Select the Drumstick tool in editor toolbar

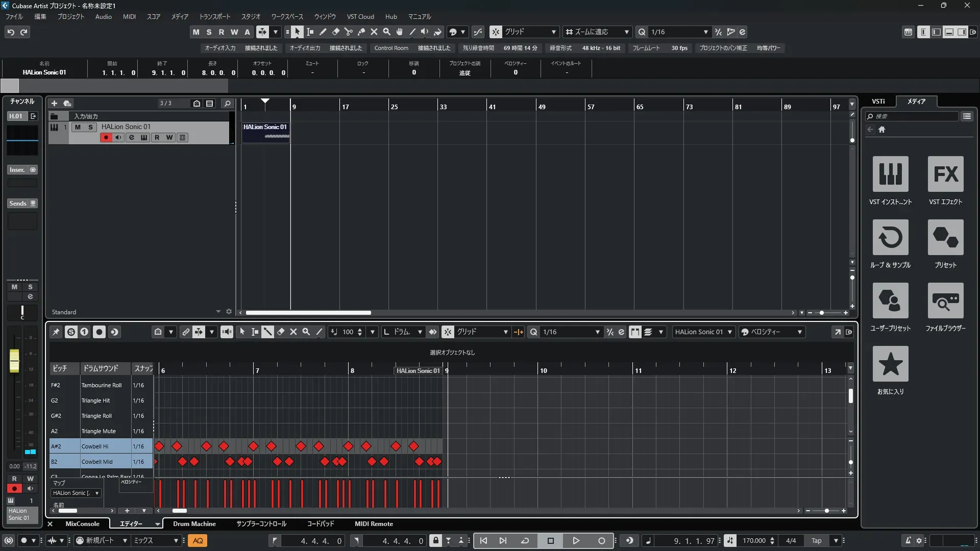pyautogui.click(x=267, y=332)
